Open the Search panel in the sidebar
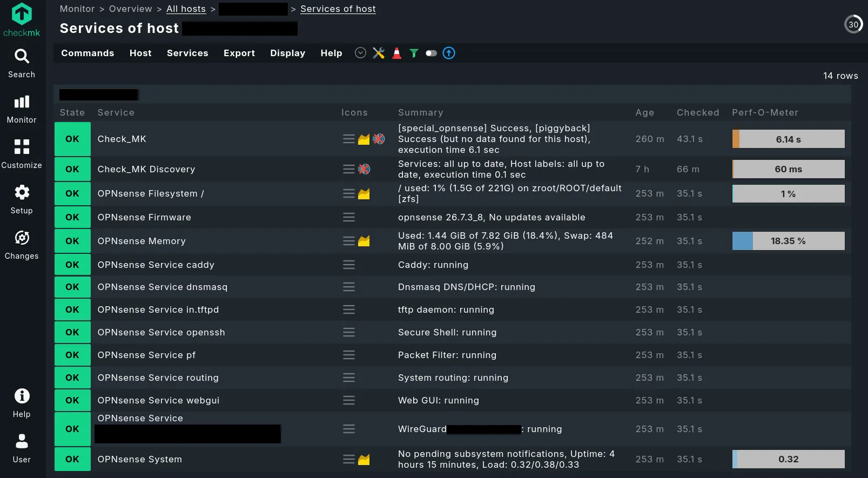Image resolution: width=868 pixels, height=478 pixels. 22,63
